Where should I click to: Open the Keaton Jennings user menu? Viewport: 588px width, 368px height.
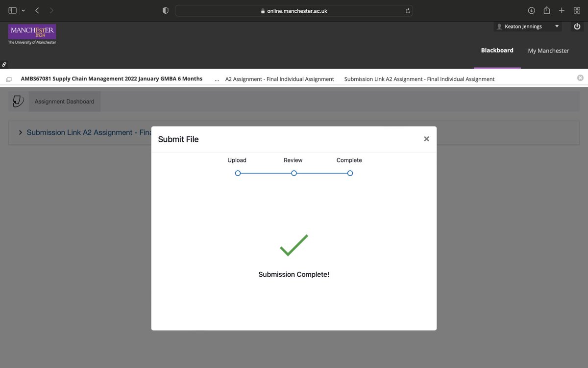[527, 26]
